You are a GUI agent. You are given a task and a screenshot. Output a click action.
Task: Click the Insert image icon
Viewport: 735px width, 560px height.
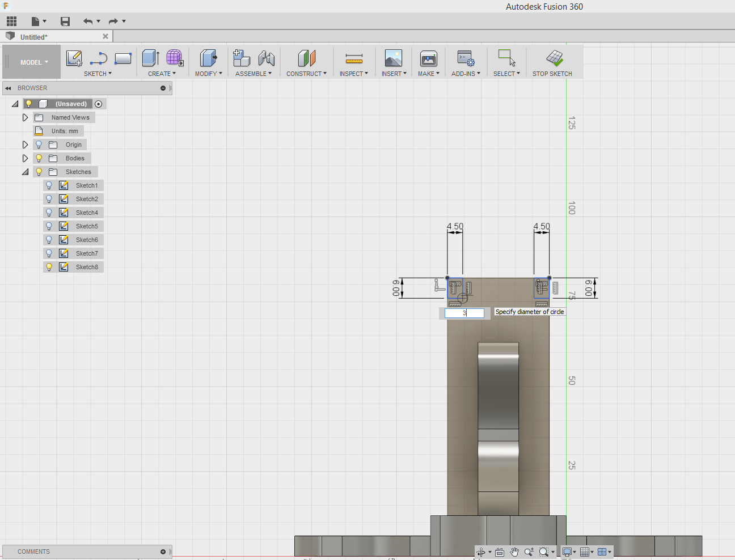click(x=394, y=58)
